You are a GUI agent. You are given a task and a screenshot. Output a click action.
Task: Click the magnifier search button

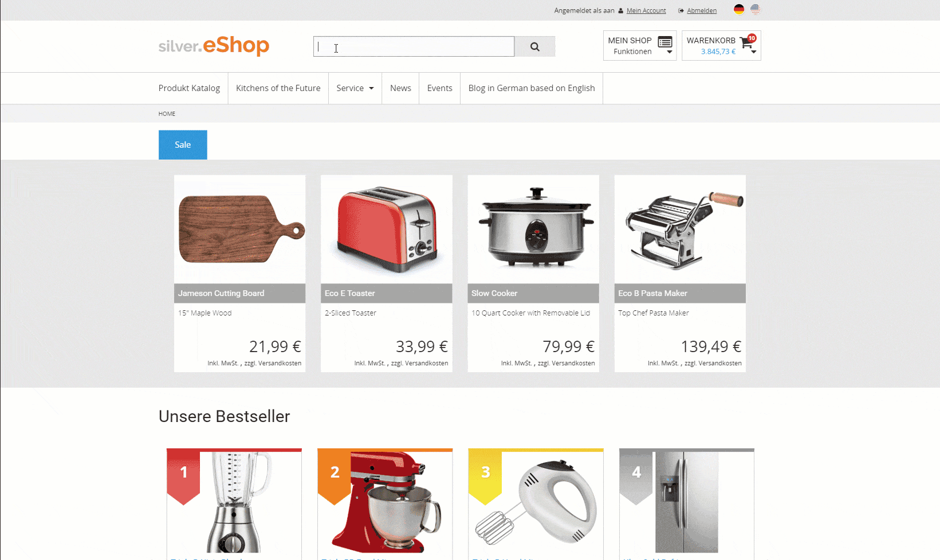pyautogui.click(x=534, y=46)
